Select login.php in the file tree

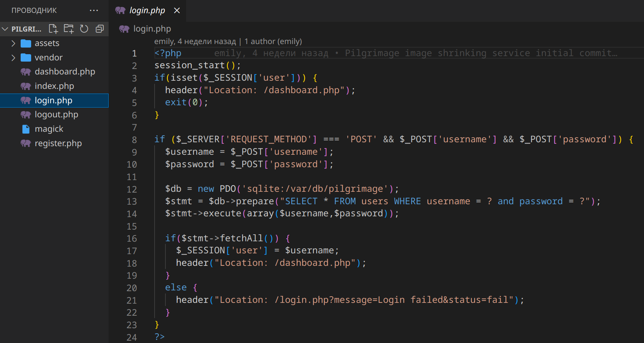[54, 101]
